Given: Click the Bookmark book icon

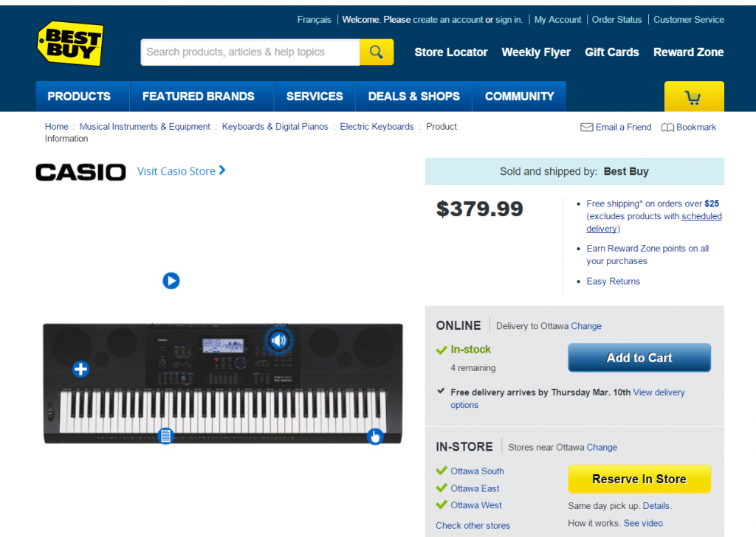Looking at the screenshot, I should point(667,127).
